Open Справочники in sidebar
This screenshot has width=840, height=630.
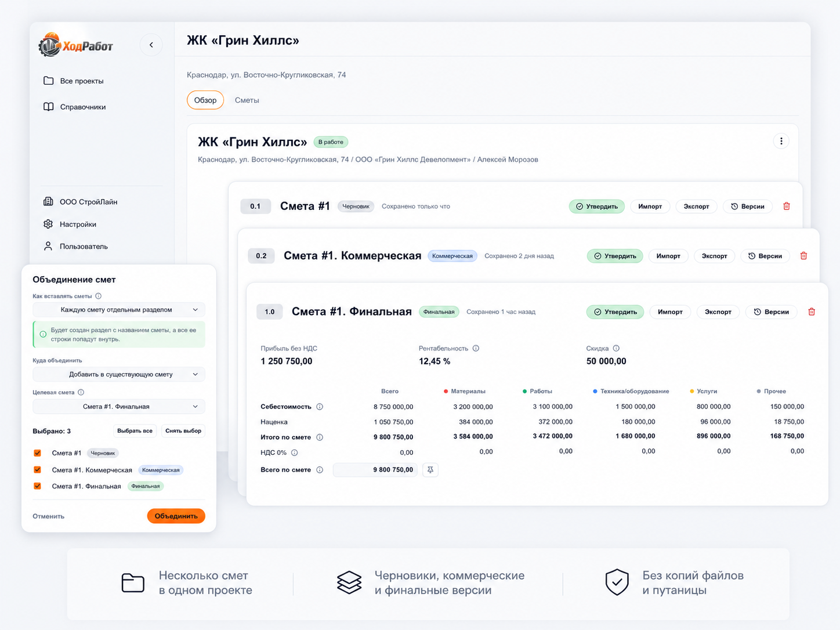tap(75, 107)
